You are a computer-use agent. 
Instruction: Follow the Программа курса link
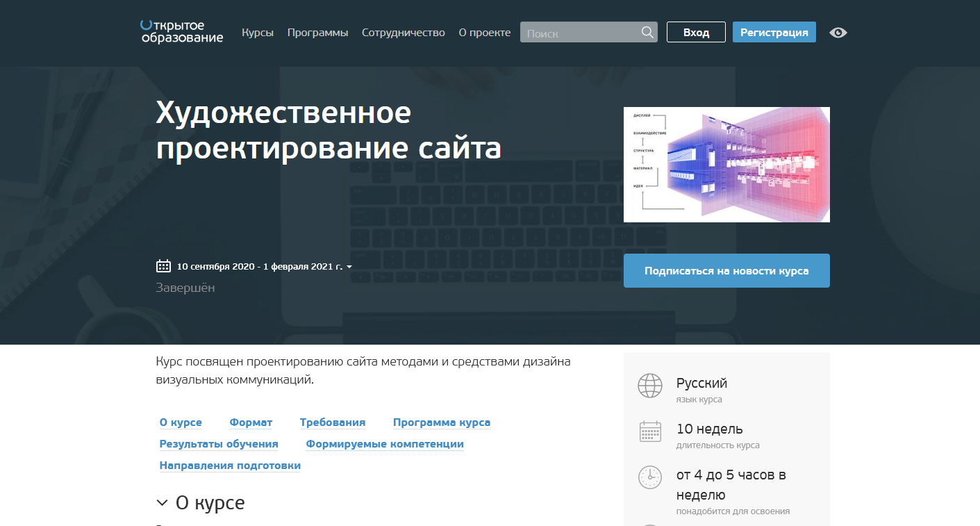coord(442,422)
